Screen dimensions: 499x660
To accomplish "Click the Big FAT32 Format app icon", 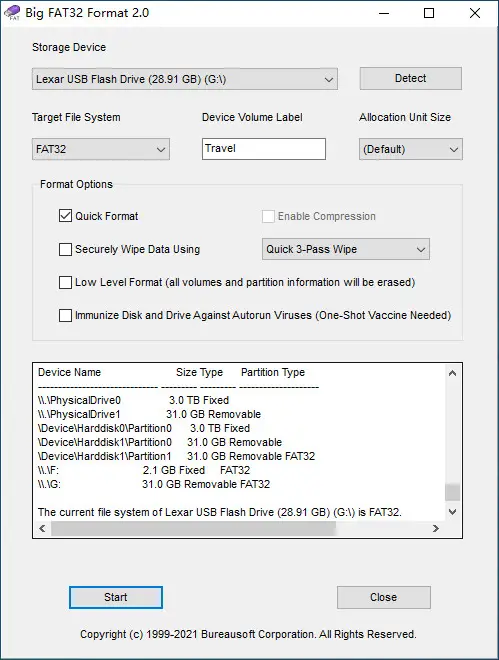I will point(12,13).
